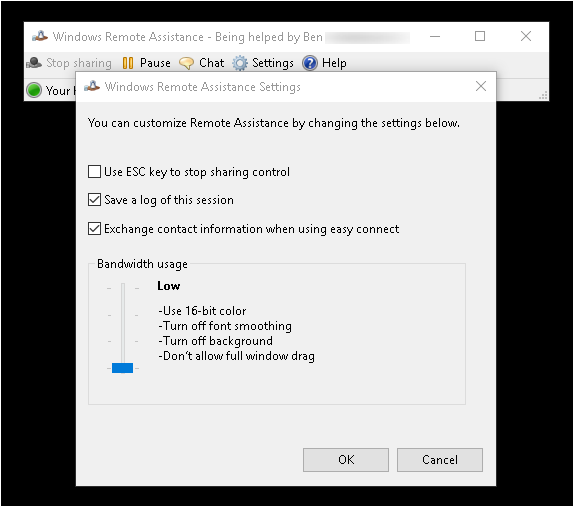The width and height of the screenshot is (575, 508).
Task: Click the Pause label in the toolbar
Action: (x=155, y=63)
